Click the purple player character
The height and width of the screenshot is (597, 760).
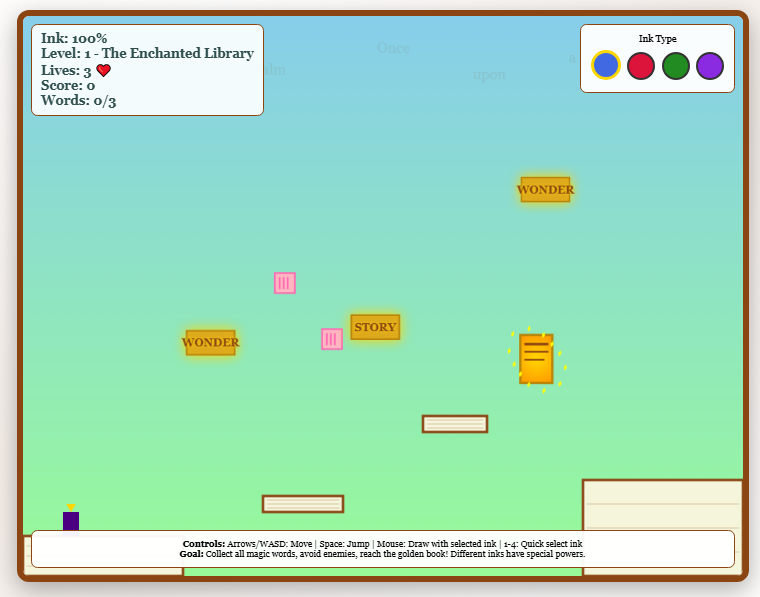point(71,520)
